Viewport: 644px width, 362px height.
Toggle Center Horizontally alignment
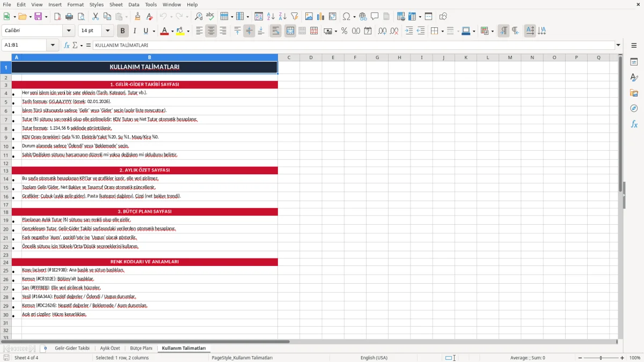(211, 31)
